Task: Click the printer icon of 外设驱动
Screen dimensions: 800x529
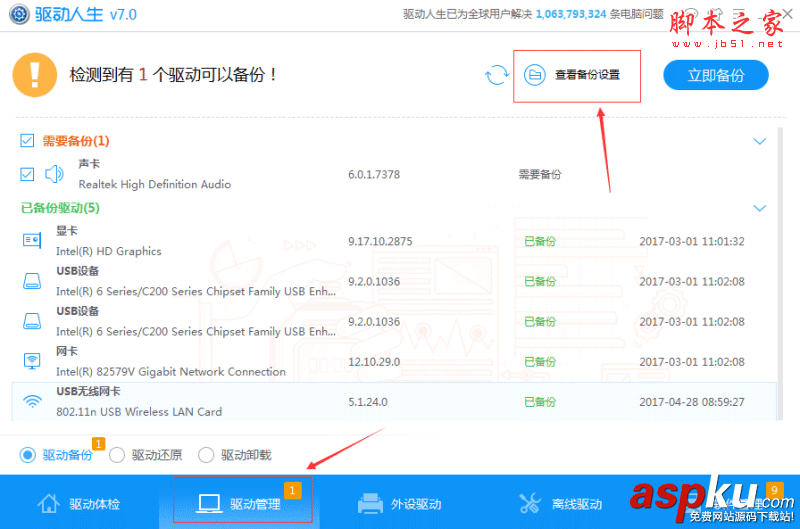Action: pyautogui.click(x=370, y=503)
